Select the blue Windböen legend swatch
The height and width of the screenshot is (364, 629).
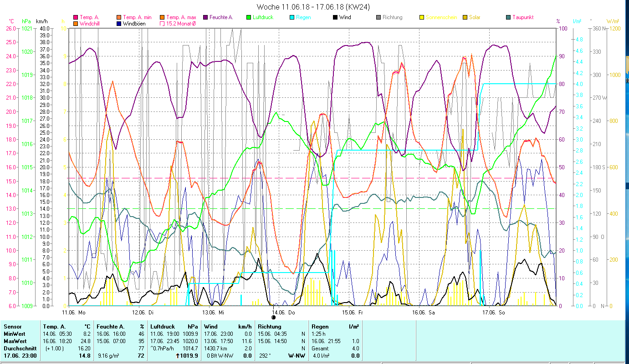(x=119, y=23)
